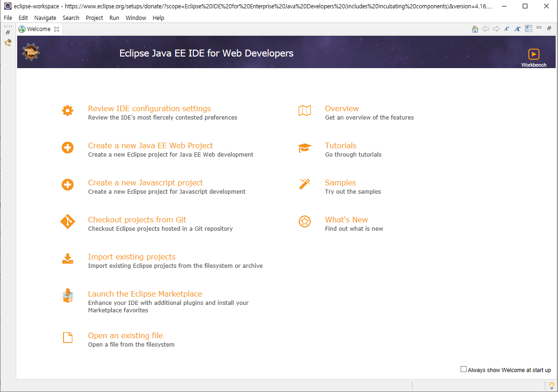Click text 'Review the IDE's most fiercely contested preferences'
Screen dimensions: 558x392
163,118
